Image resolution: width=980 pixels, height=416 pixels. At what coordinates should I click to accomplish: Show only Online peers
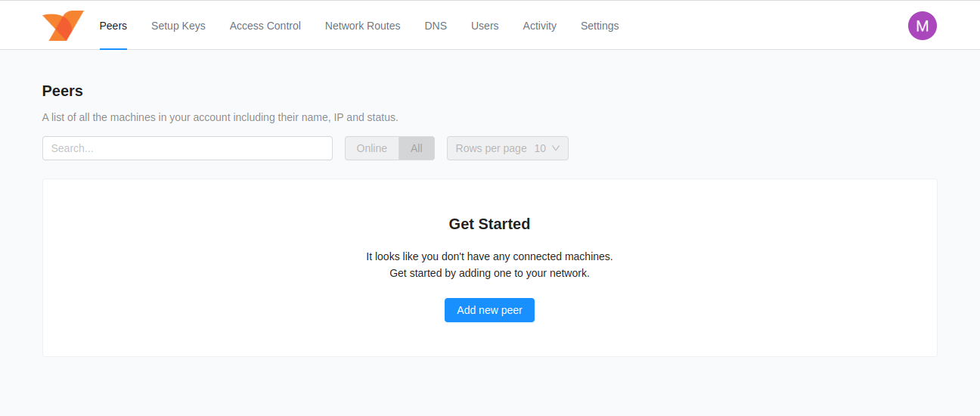(371, 148)
